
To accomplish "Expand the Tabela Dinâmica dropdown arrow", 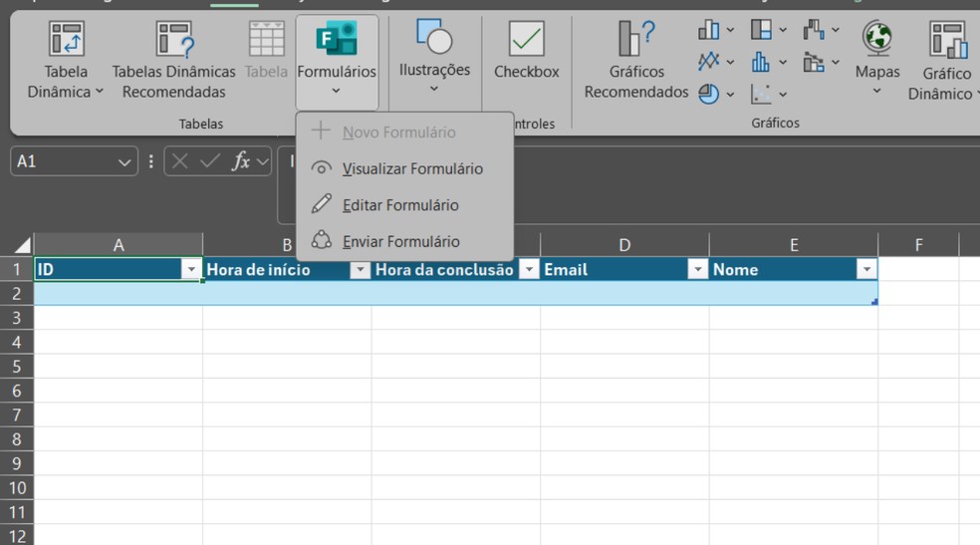I will (x=100, y=92).
